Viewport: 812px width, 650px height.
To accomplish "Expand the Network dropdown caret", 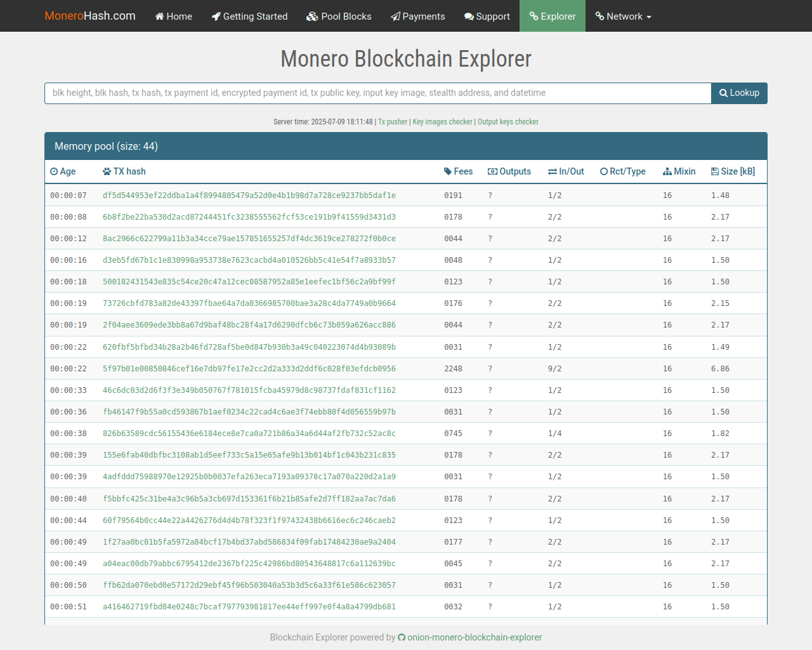I will (x=649, y=17).
